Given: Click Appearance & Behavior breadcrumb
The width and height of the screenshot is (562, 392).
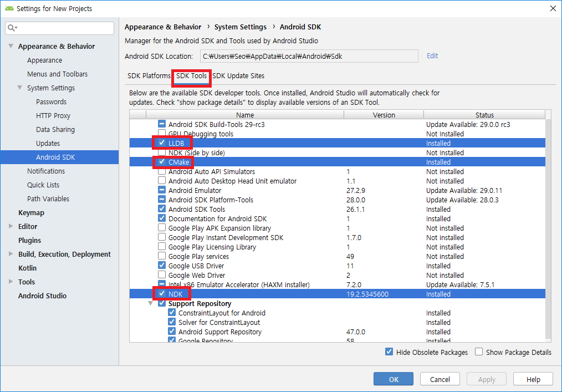Looking at the screenshot, I should (163, 27).
